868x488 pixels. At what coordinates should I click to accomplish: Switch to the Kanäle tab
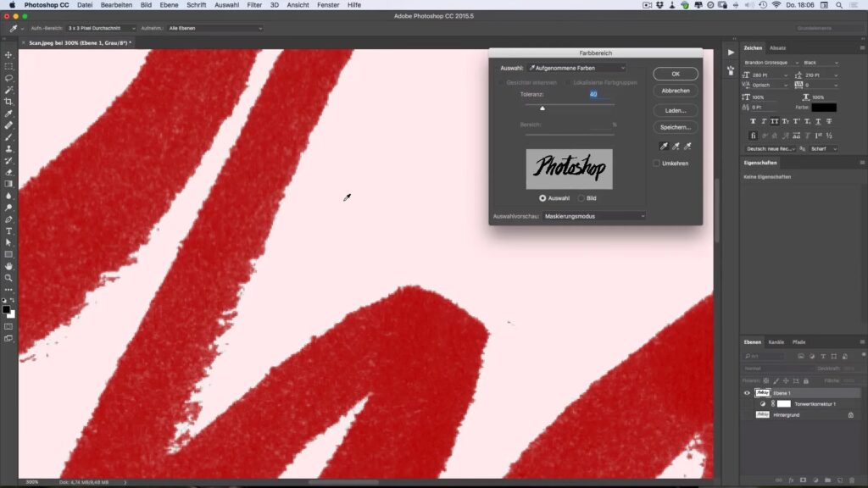click(776, 342)
